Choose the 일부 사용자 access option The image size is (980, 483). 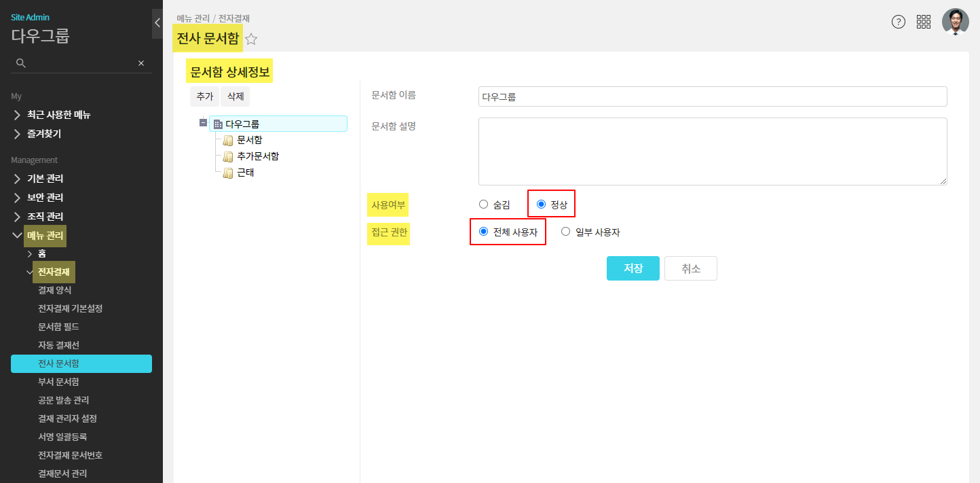566,232
